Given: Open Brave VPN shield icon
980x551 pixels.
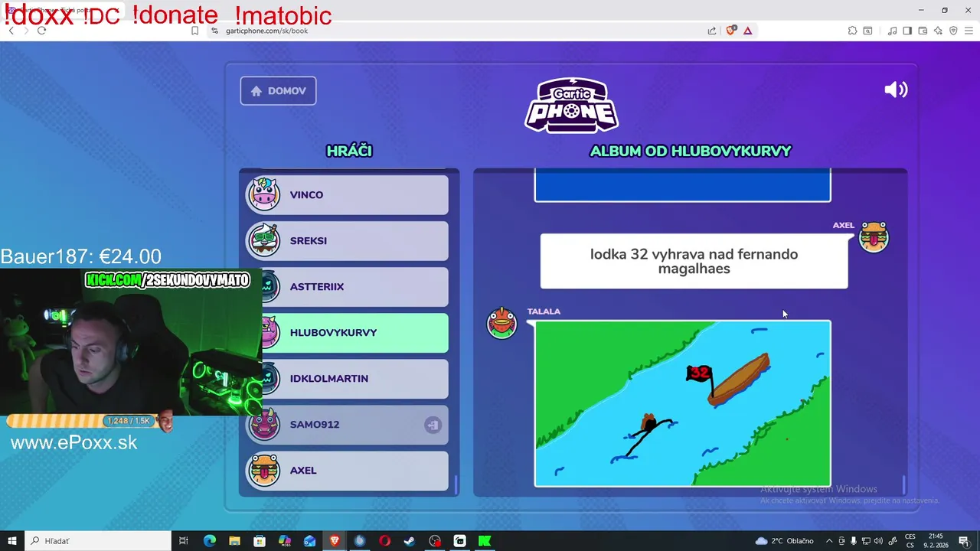Looking at the screenshot, I should tap(953, 31).
